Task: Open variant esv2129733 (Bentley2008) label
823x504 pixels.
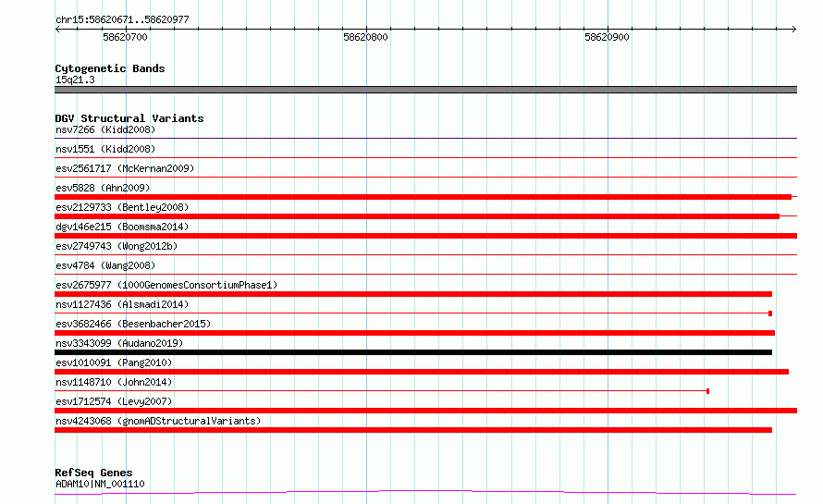Action: 122,207
